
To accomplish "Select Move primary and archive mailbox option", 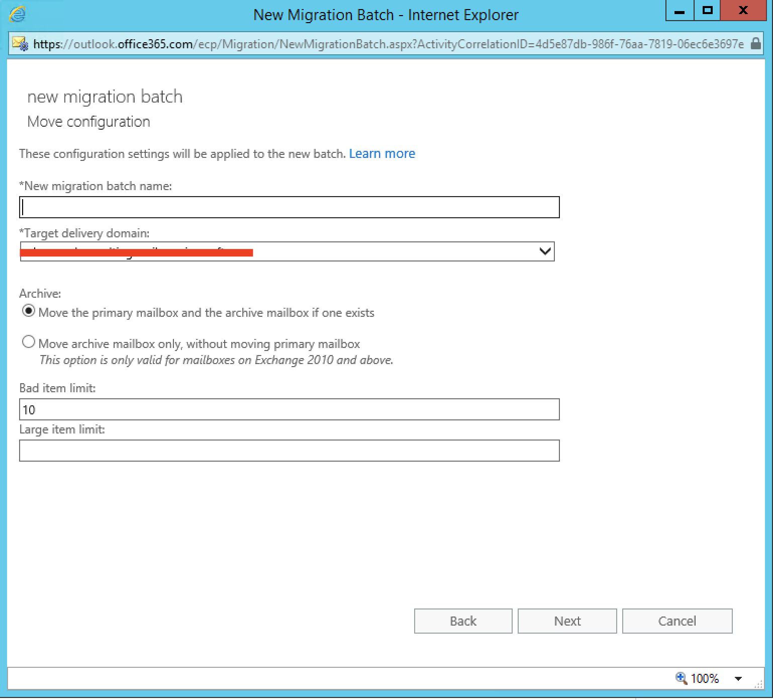I will coord(29,311).
